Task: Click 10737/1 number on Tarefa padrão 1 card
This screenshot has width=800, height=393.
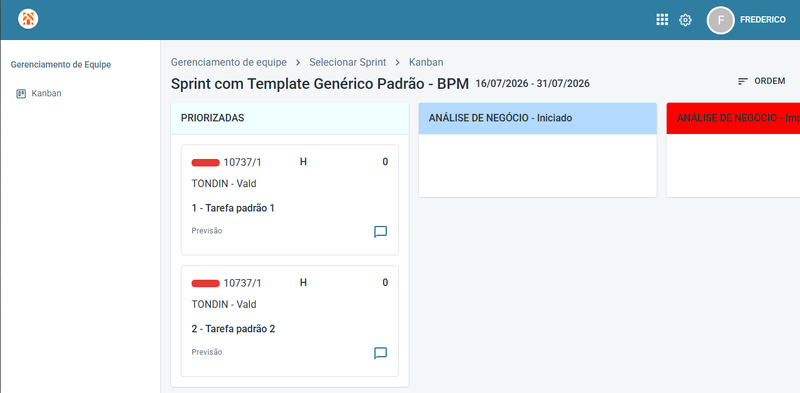Action: click(x=242, y=162)
